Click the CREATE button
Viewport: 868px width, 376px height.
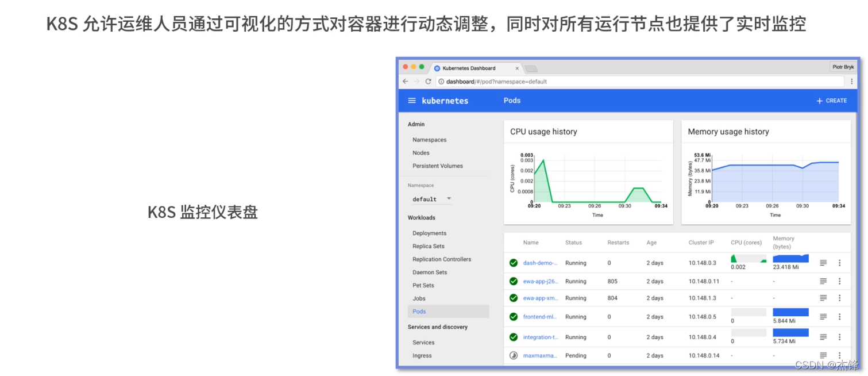831,101
